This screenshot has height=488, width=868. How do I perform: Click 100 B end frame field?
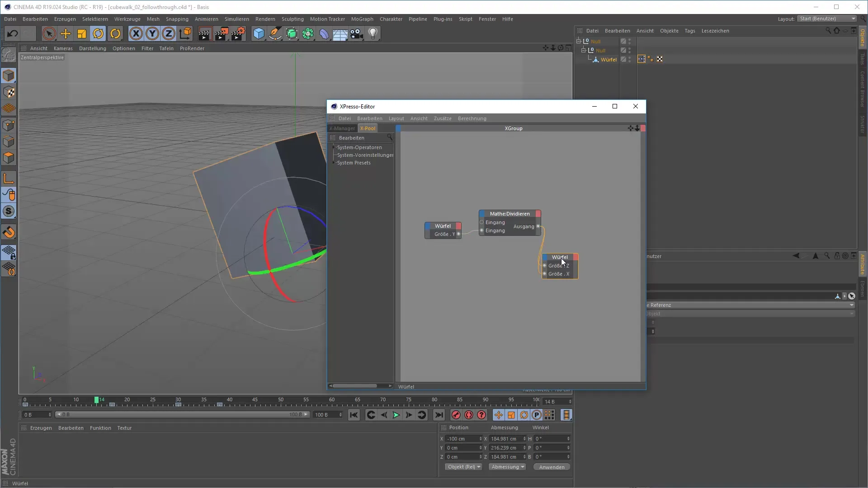coord(328,415)
